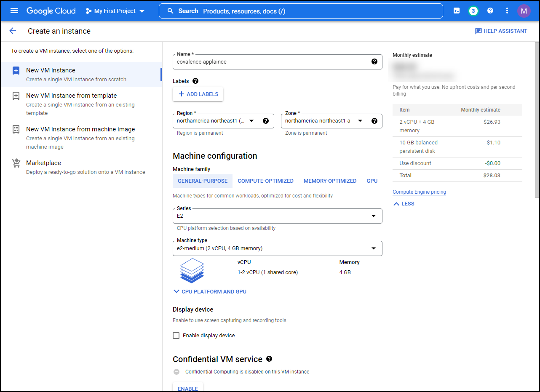Click the 10 GB balanced persistent disk row
The width and height of the screenshot is (540, 392).
(x=457, y=147)
